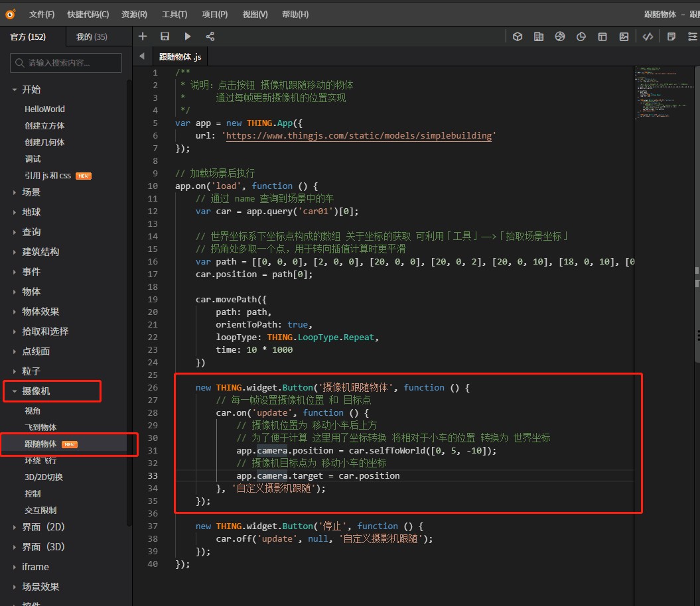Open the HelloWorld example

click(44, 109)
